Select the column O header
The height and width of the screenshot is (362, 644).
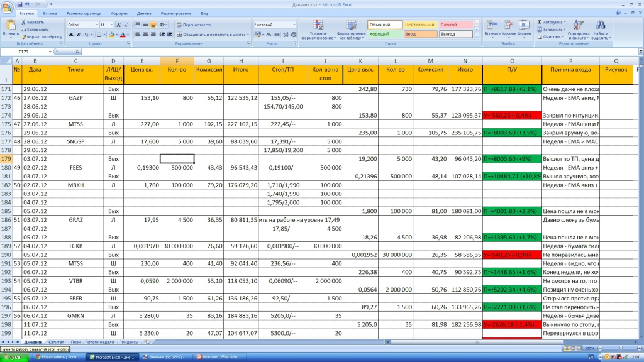(512, 61)
